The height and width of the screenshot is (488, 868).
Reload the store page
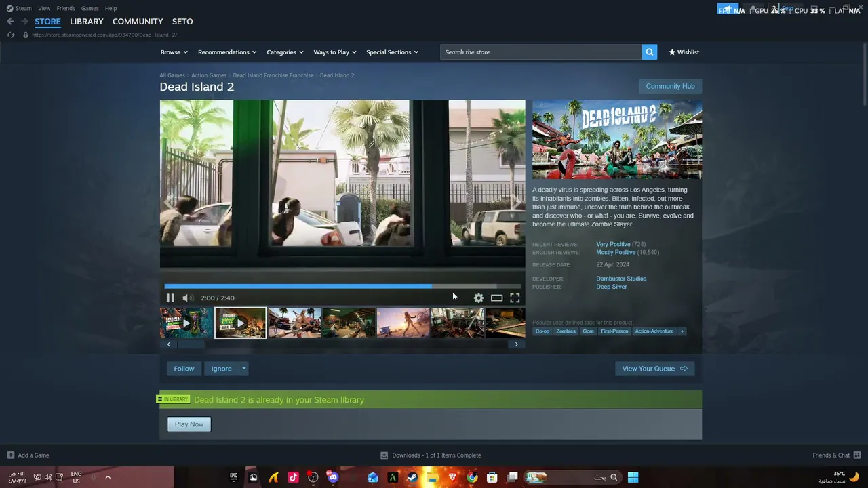coord(11,35)
